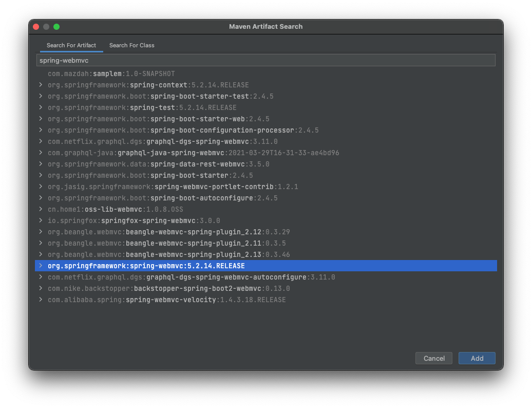The width and height of the screenshot is (532, 408).
Task: Expand graphql-dgs-spring-webmvc 3.11.0 chevron
Action: 41,141
